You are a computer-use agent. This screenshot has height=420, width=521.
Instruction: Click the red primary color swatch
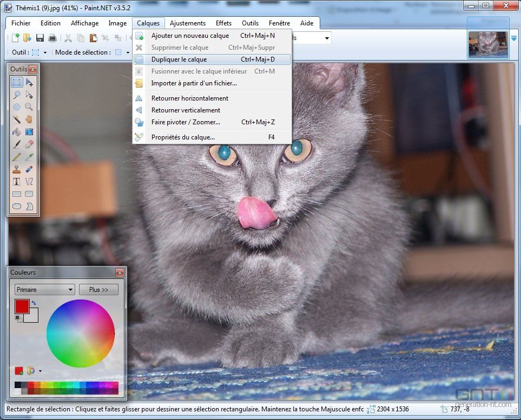22,306
